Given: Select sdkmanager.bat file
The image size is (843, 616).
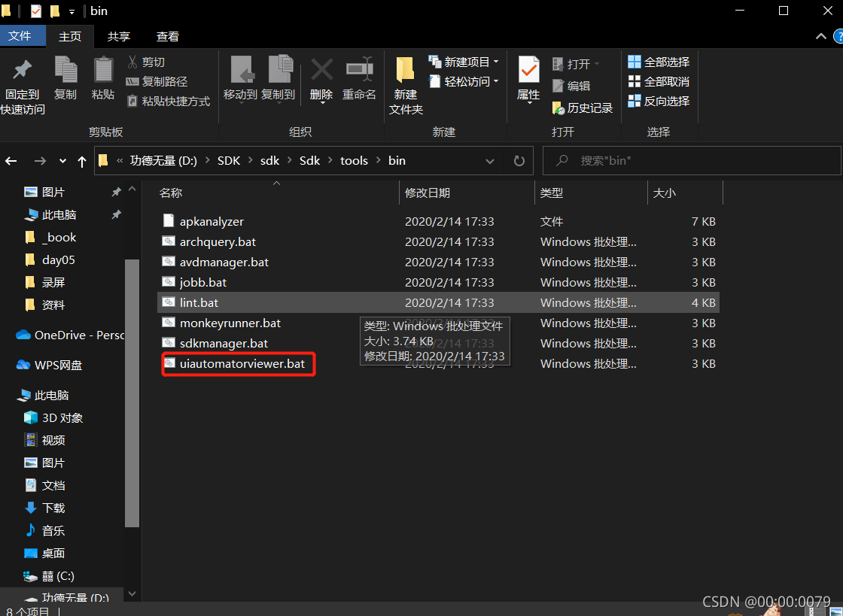Looking at the screenshot, I should (224, 343).
